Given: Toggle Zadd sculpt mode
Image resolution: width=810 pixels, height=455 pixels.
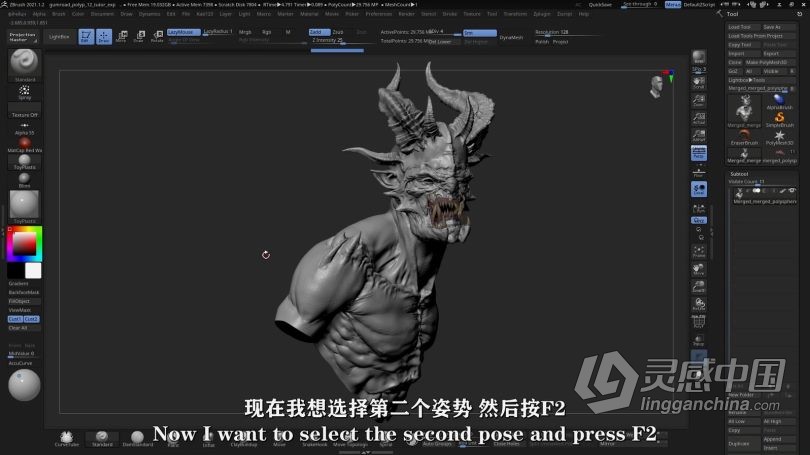Looking at the screenshot, I should 319,32.
